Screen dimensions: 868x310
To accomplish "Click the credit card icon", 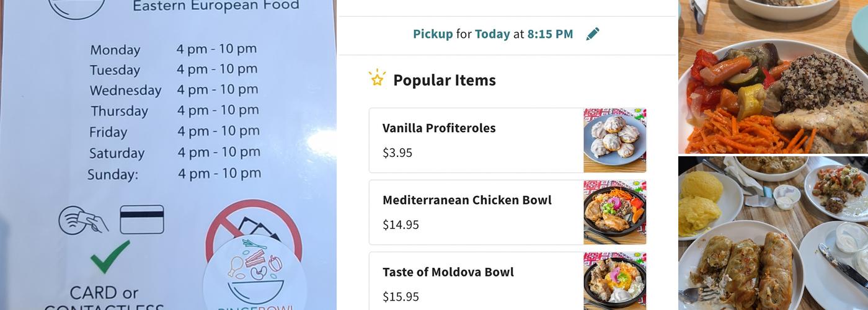I will (141, 219).
